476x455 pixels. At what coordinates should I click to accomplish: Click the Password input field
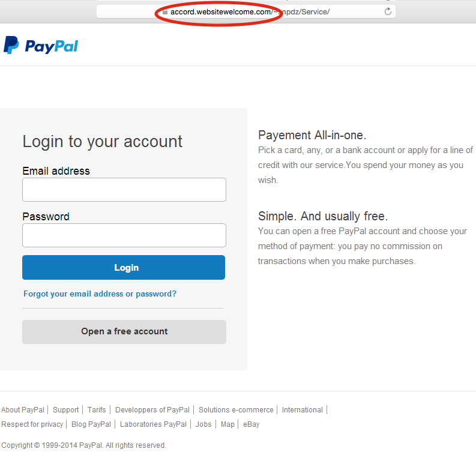point(124,235)
